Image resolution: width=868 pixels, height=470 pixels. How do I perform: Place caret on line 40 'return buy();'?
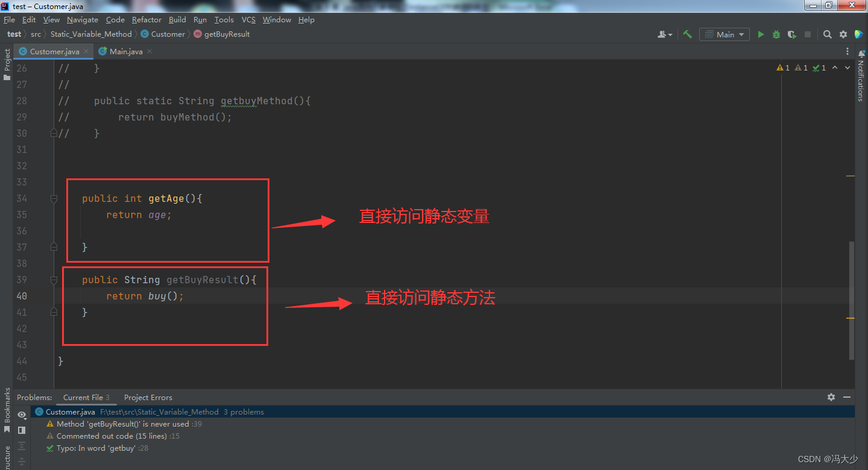145,296
